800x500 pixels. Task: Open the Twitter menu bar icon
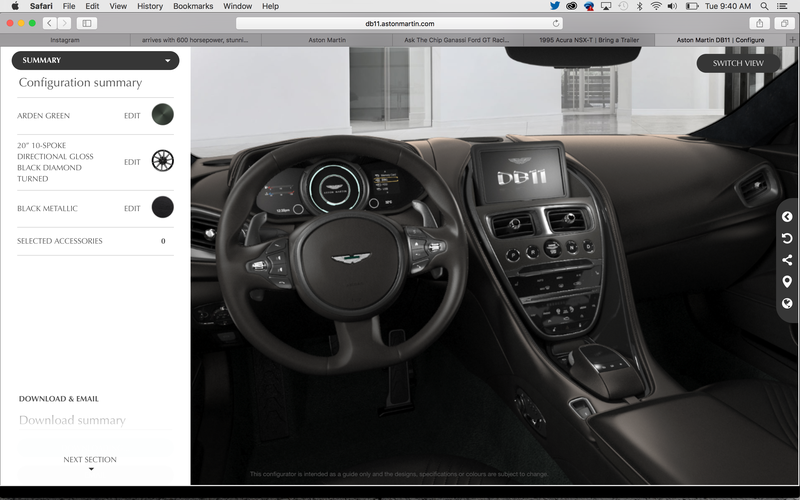tap(555, 6)
